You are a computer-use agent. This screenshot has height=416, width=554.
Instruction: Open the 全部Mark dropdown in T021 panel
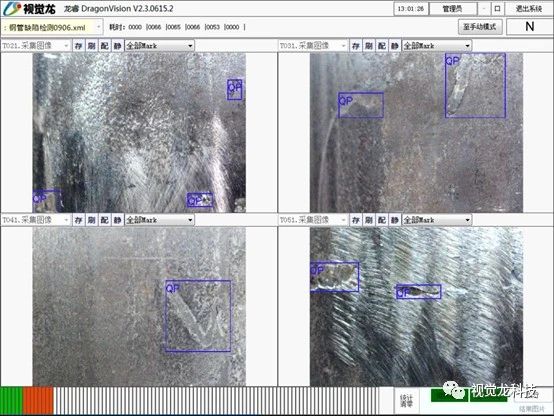click(x=159, y=46)
